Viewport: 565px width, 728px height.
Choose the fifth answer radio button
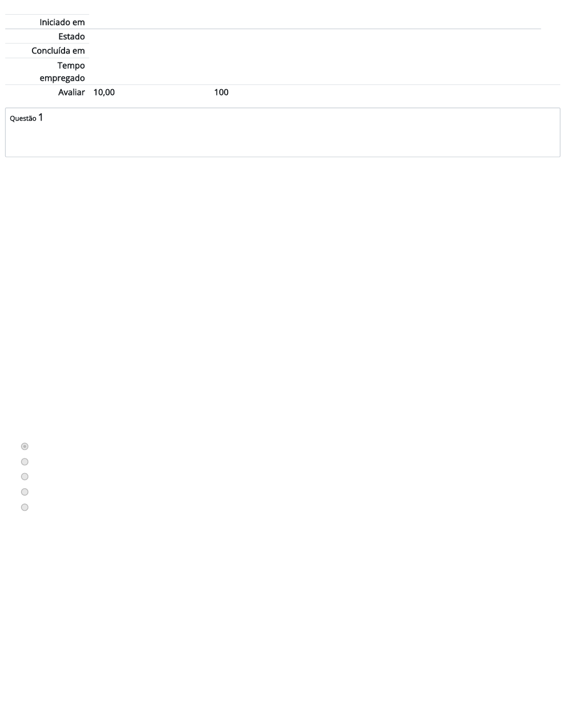(x=25, y=507)
